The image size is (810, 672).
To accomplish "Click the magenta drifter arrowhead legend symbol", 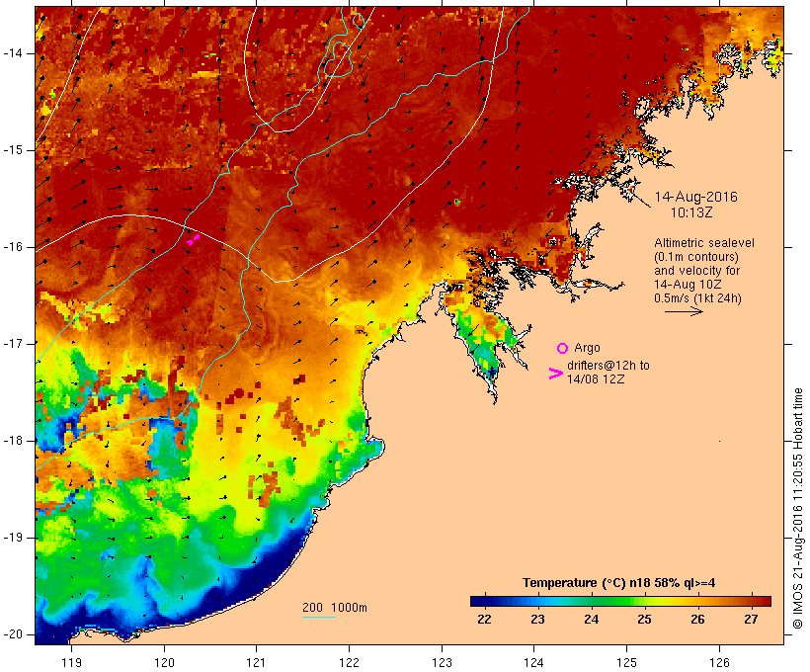I will tap(556, 374).
